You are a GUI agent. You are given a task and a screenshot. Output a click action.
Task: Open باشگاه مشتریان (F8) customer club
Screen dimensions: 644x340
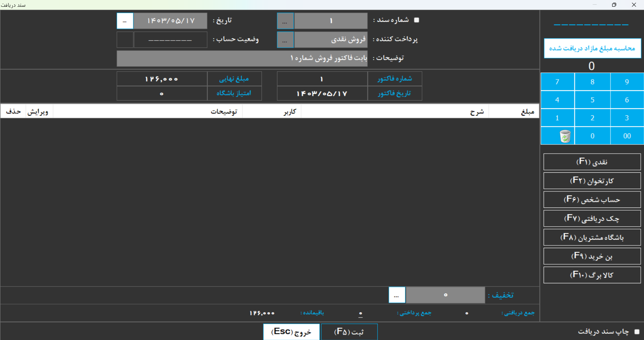click(592, 237)
